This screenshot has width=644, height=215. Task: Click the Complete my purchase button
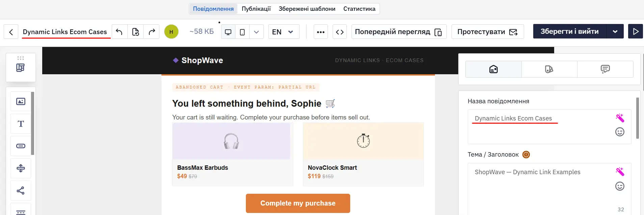pos(298,203)
